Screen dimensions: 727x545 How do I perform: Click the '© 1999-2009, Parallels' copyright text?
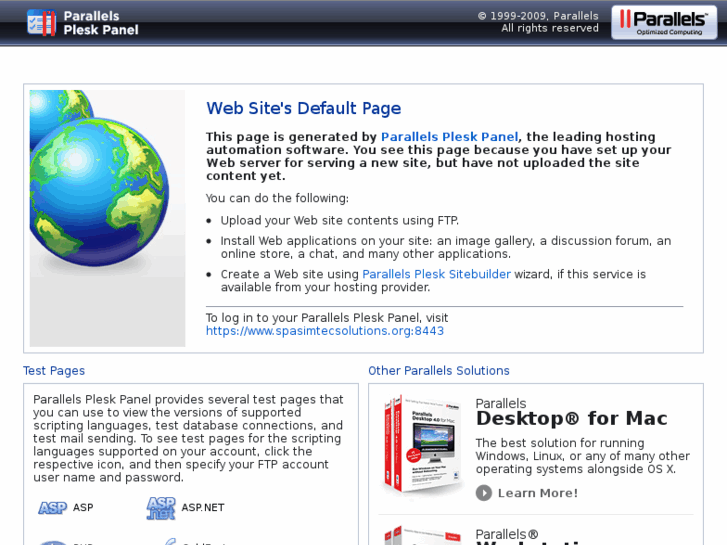pos(538,16)
